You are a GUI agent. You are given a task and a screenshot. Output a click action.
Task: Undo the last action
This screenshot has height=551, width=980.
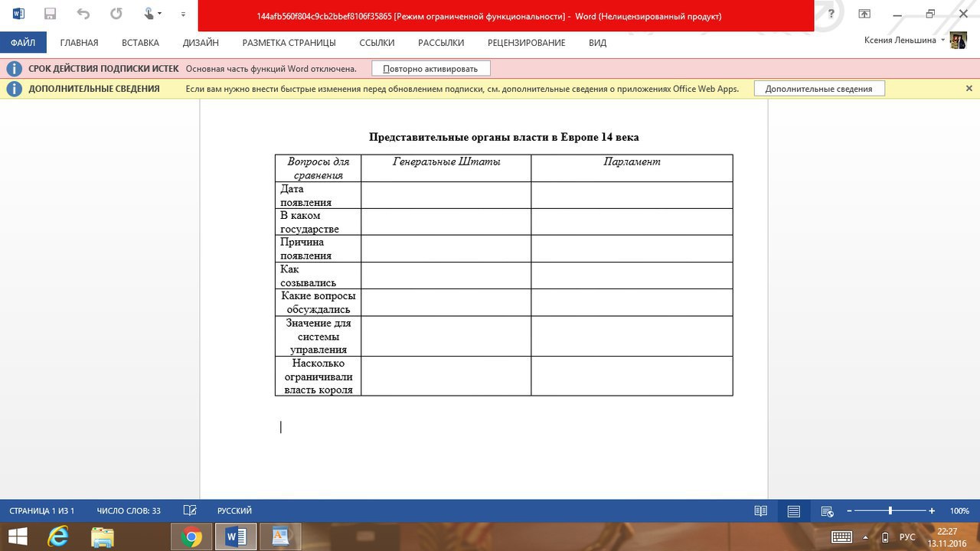click(83, 14)
